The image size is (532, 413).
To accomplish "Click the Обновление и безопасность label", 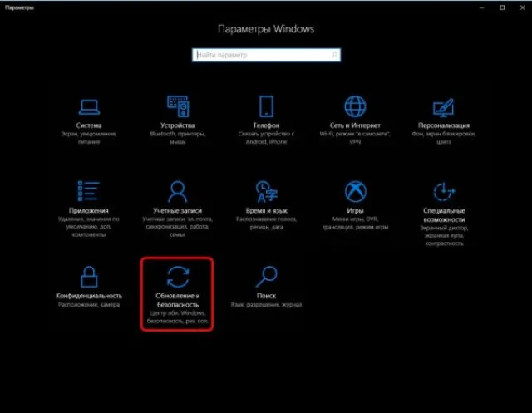I will click(178, 300).
